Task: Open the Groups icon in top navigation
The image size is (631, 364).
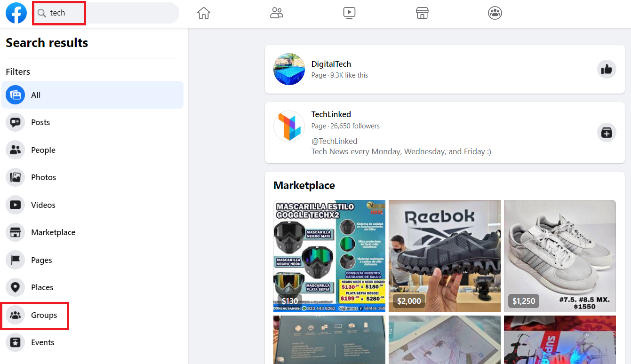Action: (495, 13)
